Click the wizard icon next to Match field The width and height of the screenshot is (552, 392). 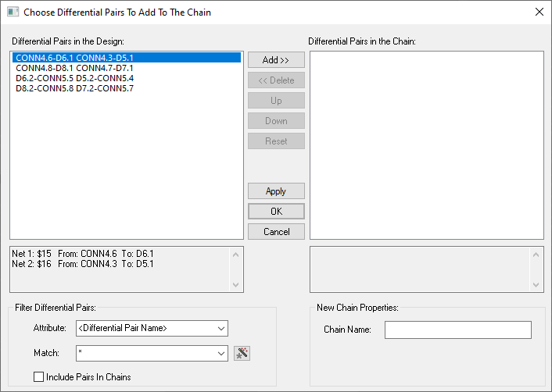242,354
